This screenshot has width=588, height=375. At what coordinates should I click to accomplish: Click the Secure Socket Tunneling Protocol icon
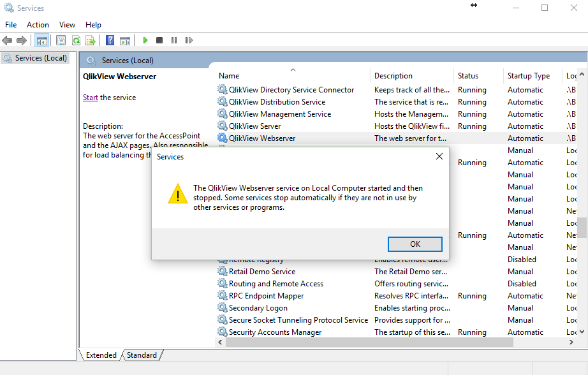223,320
